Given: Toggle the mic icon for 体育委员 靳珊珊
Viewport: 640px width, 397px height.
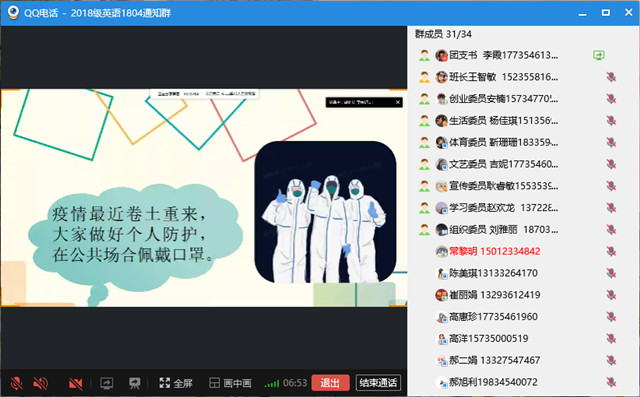Looking at the screenshot, I should click(611, 142).
